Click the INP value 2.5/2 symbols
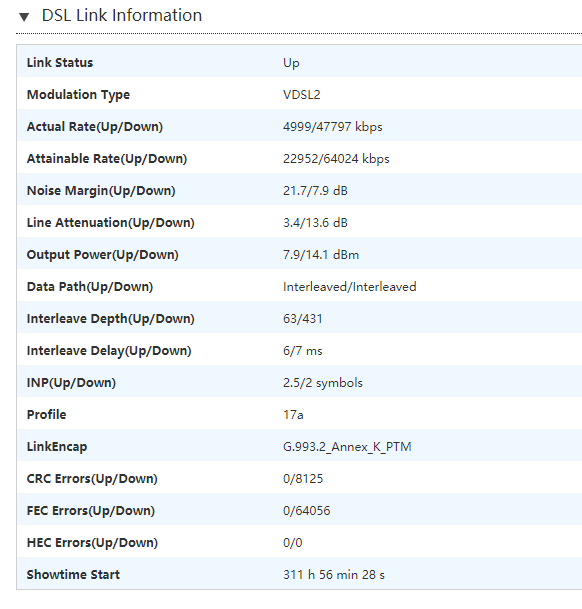Viewport: 582px width, 609px height. click(323, 383)
